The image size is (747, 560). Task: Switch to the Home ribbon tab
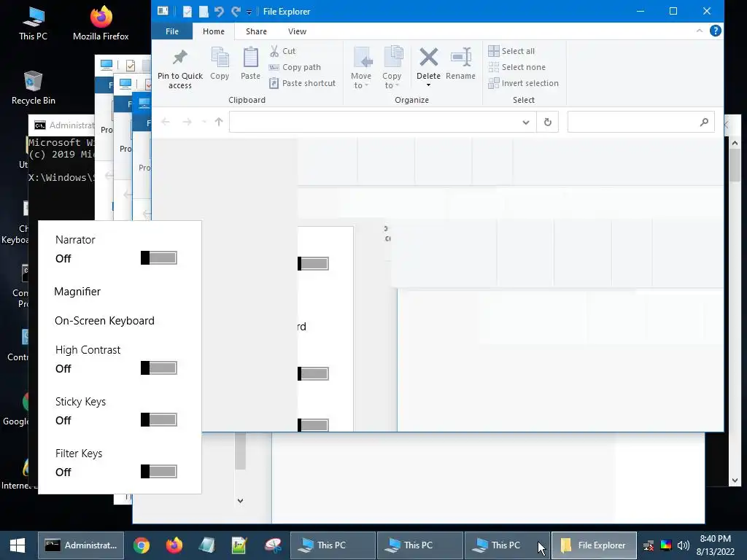pyautogui.click(x=214, y=31)
